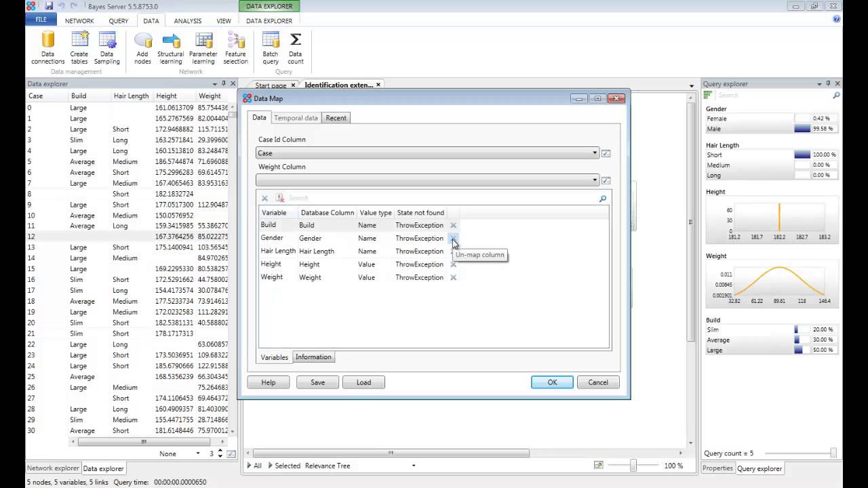This screenshot has width=868, height=488.
Task: Un-map the Gender column
Action: (453, 238)
